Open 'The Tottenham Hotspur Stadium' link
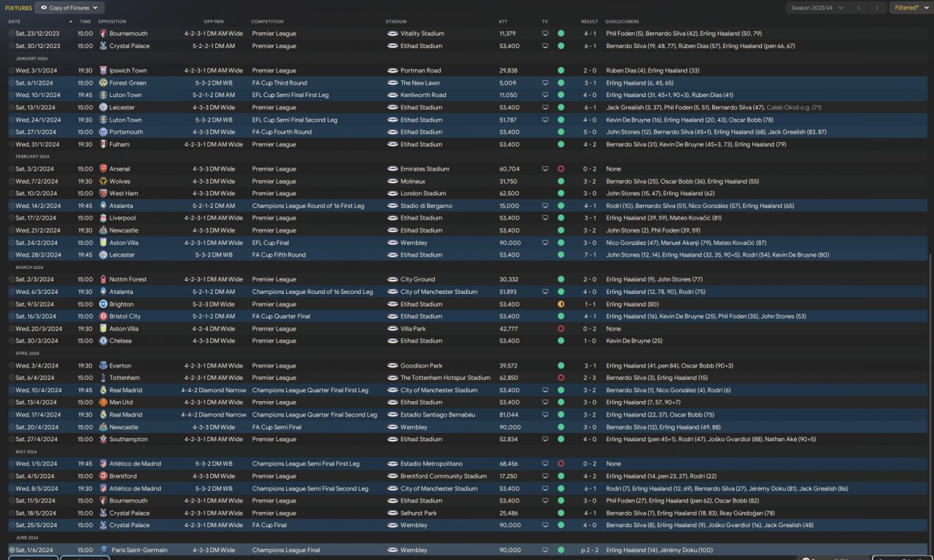The image size is (934, 560). (x=445, y=378)
